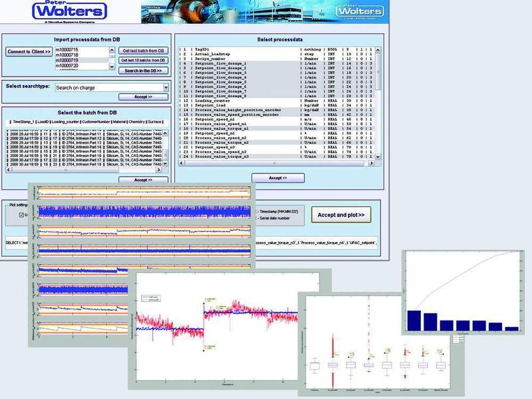Bring the Pareto bar chart figure to front
The width and height of the screenshot is (532, 399).
[463, 292]
